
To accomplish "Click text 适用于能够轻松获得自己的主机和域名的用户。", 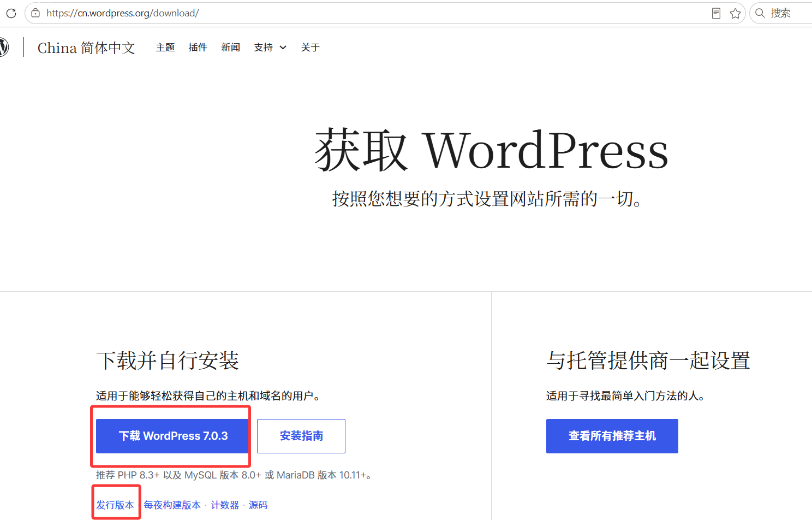I will pyautogui.click(x=209, y=396).
